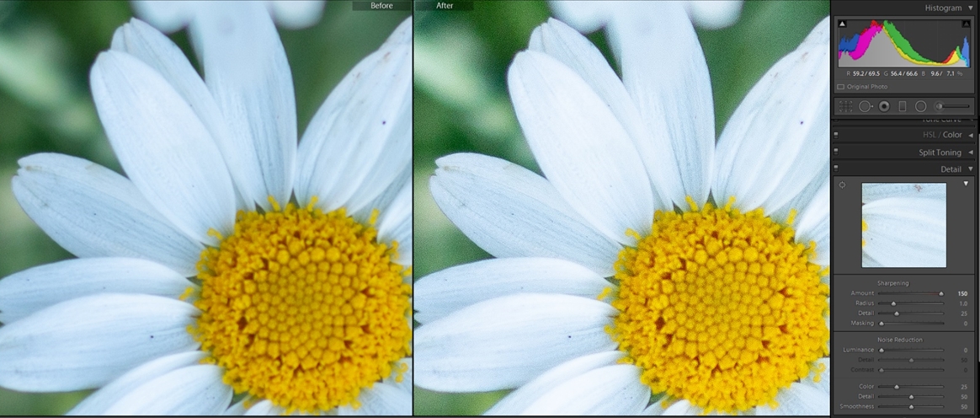Pick the detail zoom target crosshair tool
980x418 pixels.
point(843,185)
